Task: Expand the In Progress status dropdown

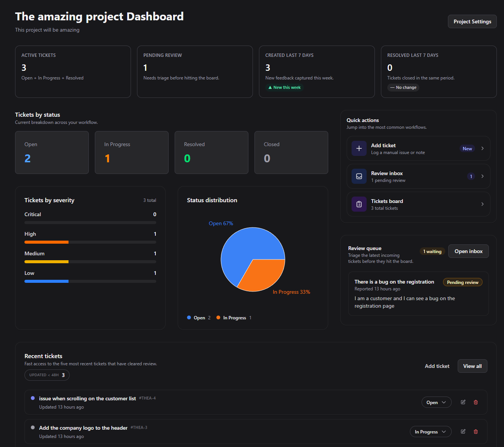Action: [x=430, y=432]
